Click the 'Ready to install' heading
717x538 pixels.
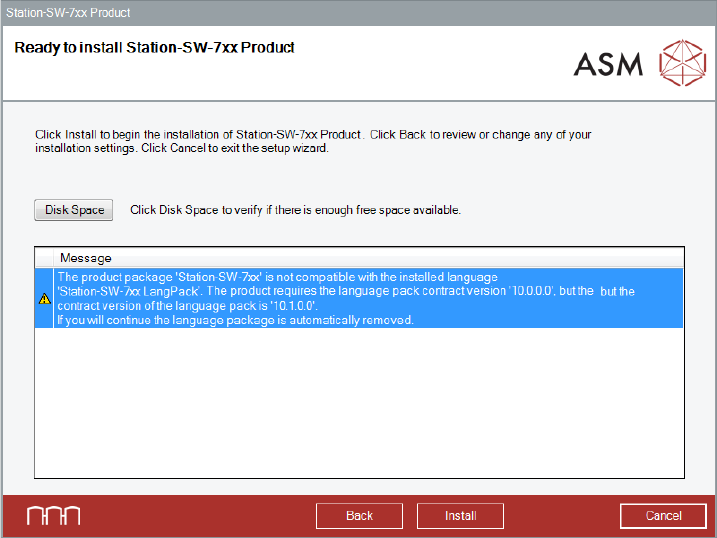click(154, 48)
